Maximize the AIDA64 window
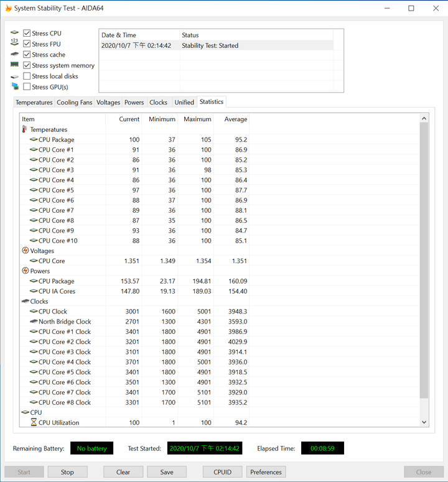This screenshot has height=482, width=448. tap(411, 8)
